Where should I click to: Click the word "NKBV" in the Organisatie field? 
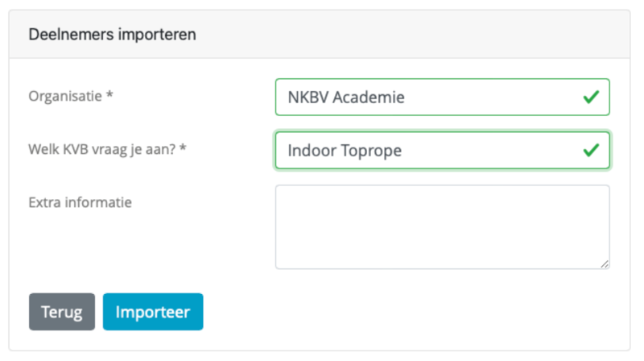coord(307,98)
